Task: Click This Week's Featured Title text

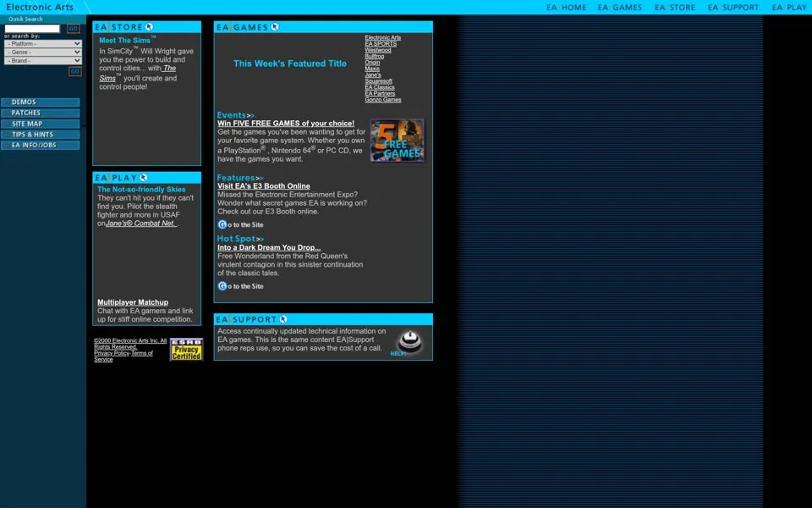Action: [290, 63]
